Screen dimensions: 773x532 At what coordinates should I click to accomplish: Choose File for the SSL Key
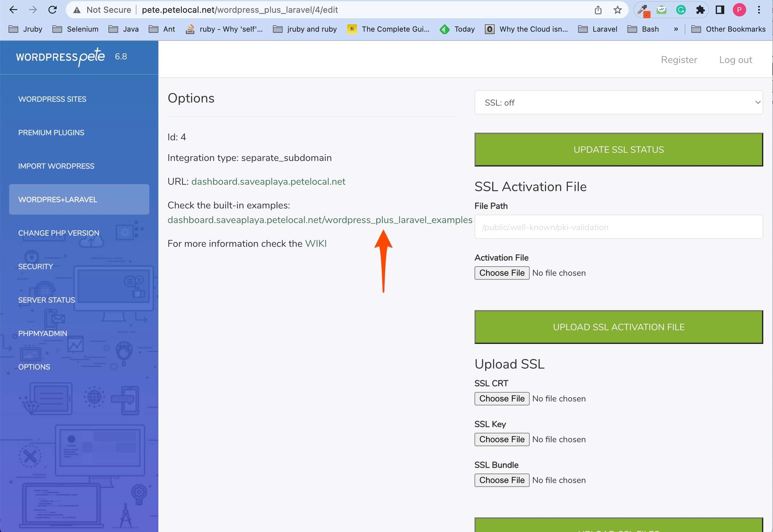click(502, 439)
